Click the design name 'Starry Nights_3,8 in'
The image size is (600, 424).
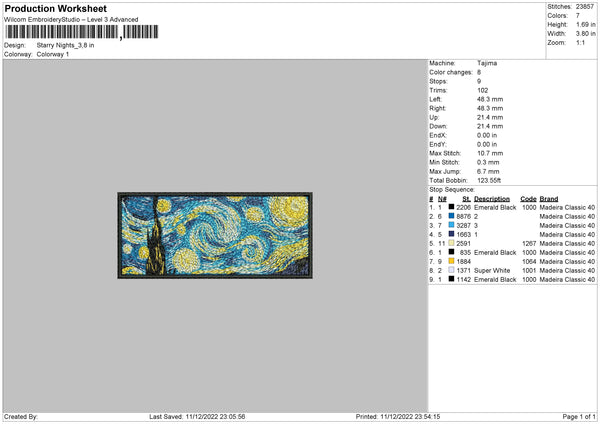tap(65, 45)
